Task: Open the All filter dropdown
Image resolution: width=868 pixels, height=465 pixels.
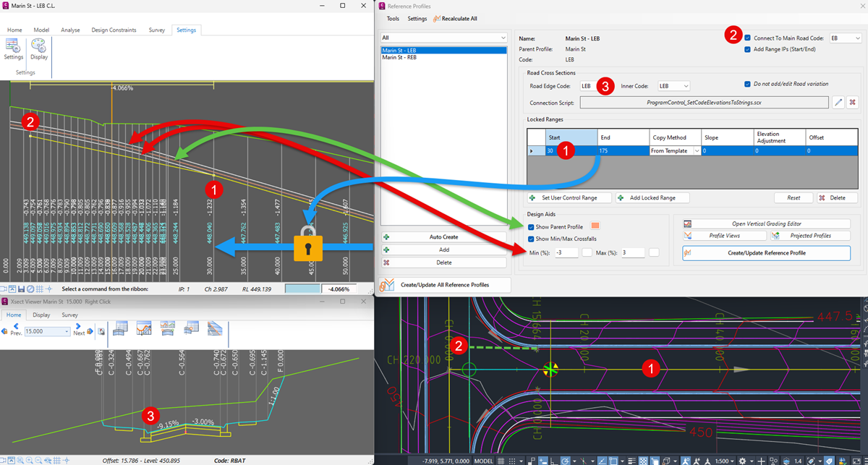Action: pyautogui.click(x=444, y=38)
